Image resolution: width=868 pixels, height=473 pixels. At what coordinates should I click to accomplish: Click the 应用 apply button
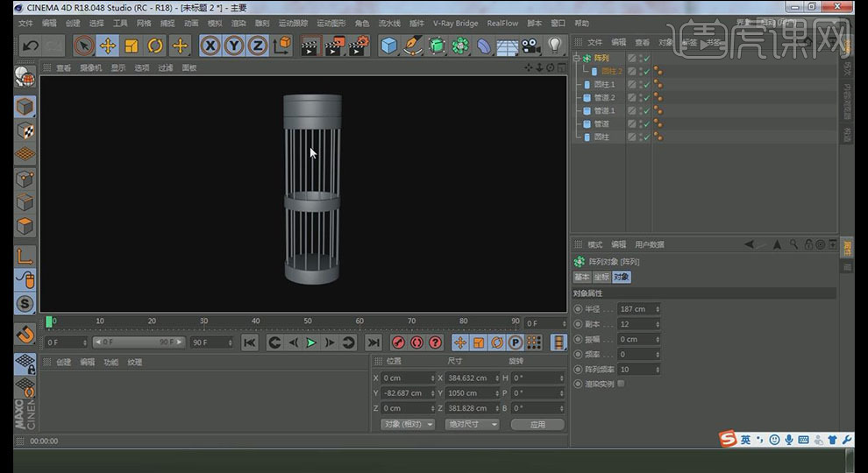[537, 424]
